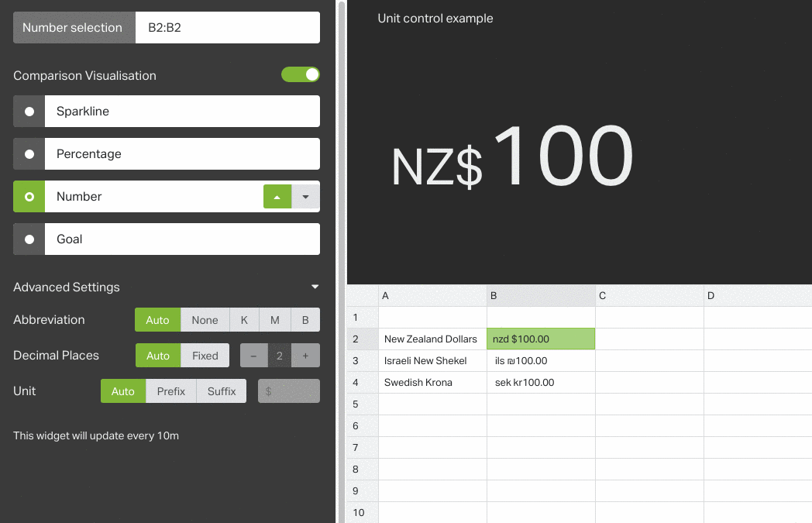The image size is (812, 523).
Task: Select row 4 header in the spreadsheet
Action: pos(363,383)
